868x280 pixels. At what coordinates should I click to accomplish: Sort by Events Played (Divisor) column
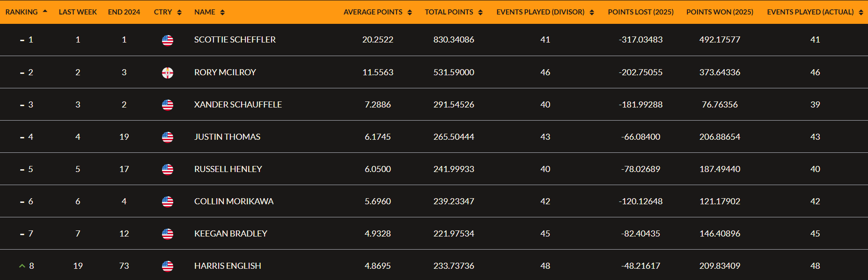(545, 12)
